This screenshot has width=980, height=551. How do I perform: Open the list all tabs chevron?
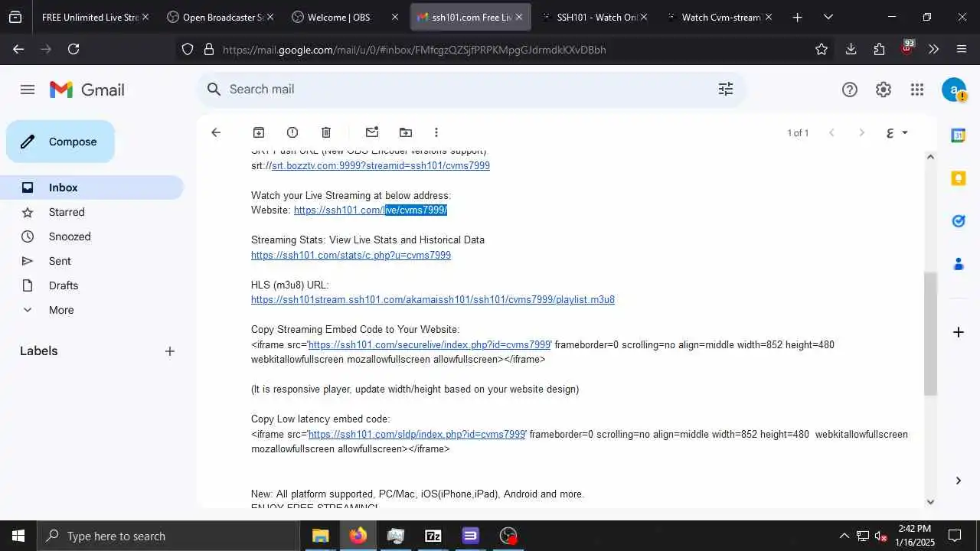point(828,17)
